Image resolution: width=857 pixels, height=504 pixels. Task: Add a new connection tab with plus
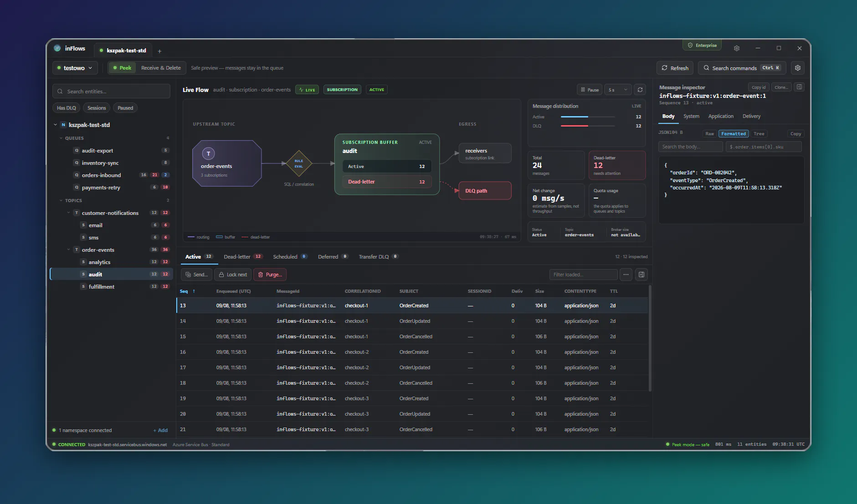click(159, 51)
